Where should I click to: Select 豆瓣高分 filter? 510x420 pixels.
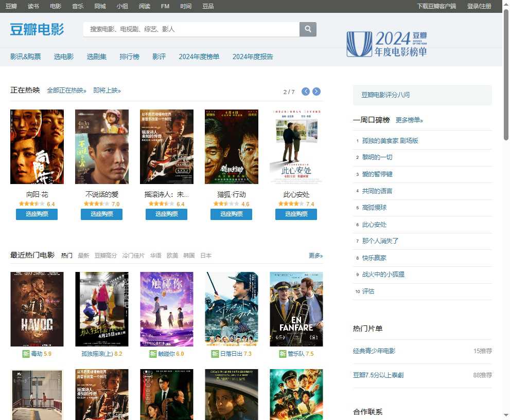(x=105, y=255)
